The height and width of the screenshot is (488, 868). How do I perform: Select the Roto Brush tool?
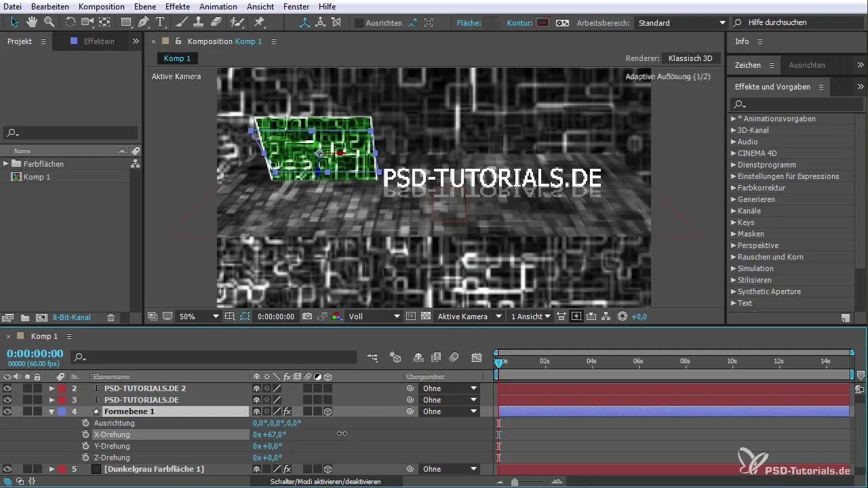tap(237, 22)
